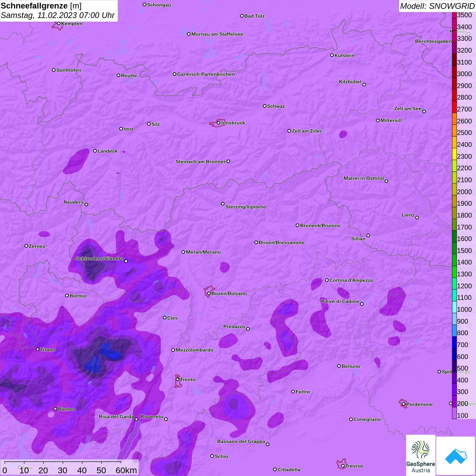Click the 3500 m legend color
This screenshot has width=476, height=476.
[454, 15]
